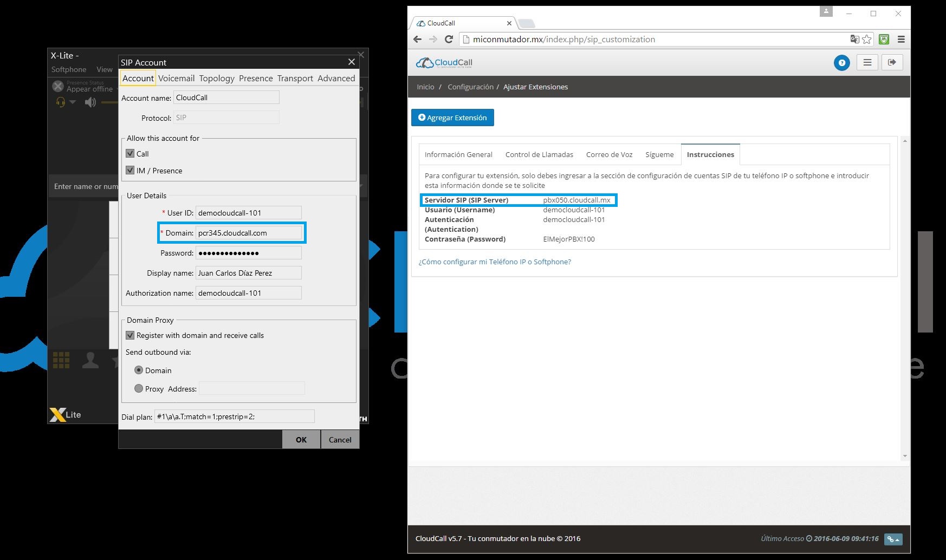Click the Display name input field
This screenshot has width=946, height=560.
[x=249, y=273]
